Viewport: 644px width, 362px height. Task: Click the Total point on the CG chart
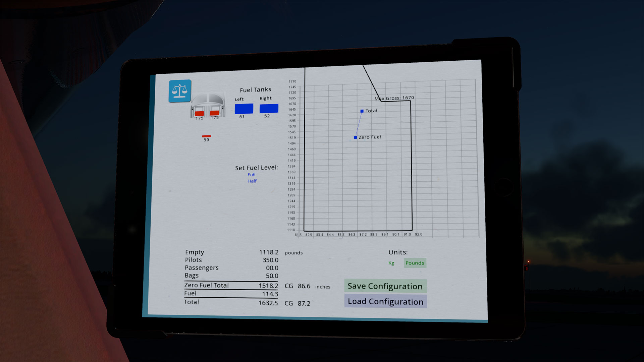[x=362, y=111]
